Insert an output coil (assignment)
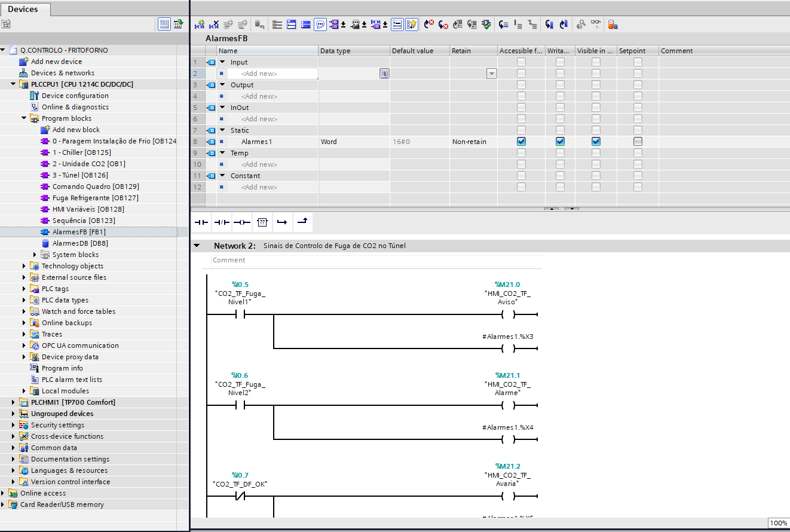 (241, 222)
